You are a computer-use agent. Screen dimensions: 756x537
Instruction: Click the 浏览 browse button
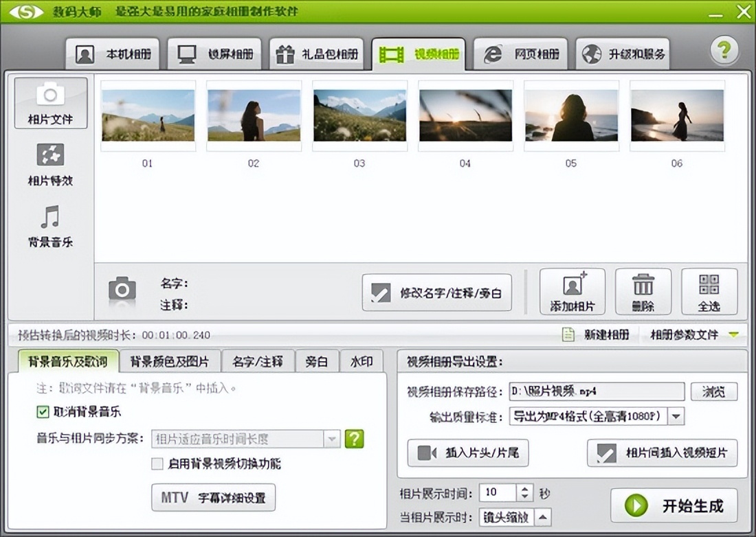[715, 391]
